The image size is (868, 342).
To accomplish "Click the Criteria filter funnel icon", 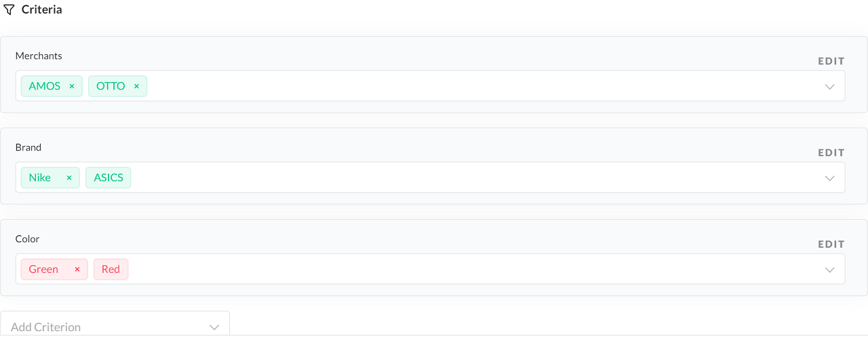I will click(9, 10).
